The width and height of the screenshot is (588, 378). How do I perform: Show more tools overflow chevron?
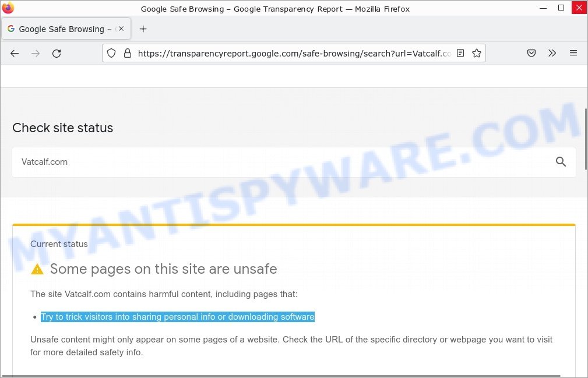click(x=552, y=53)
